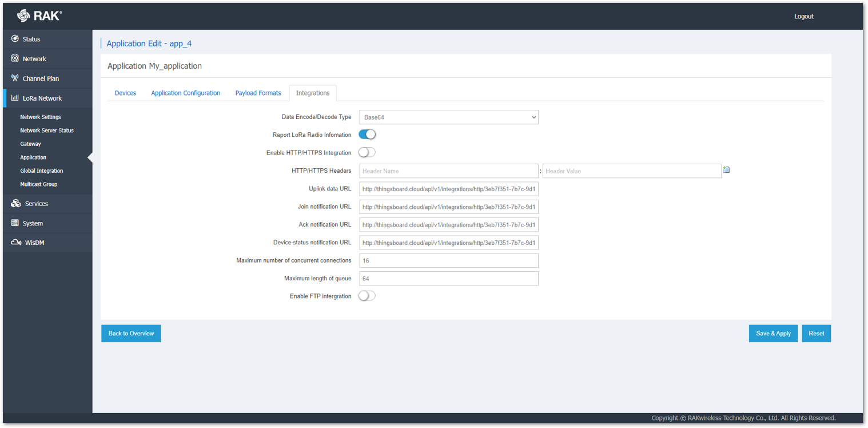Open Channel Plan via its antenna icon

(14, 78)
